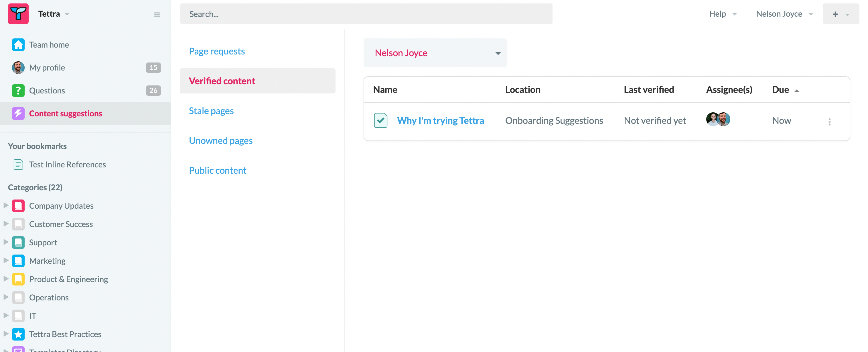Click the Team home house icon
868x352 pixels.
(x=18, y=44)
